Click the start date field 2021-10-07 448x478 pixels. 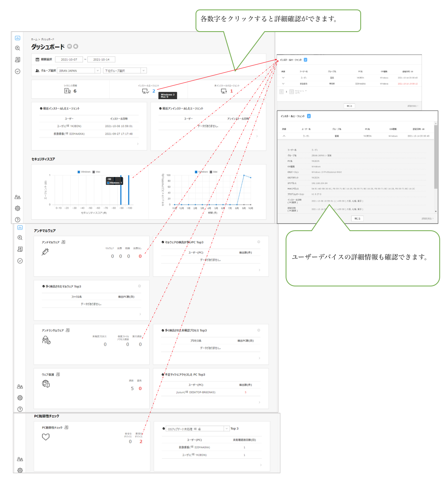click(69, 60)
